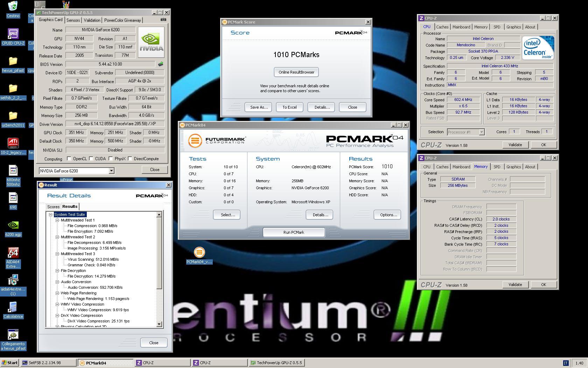This screenshot has height=368, width=588.
Task: Click Save As... in PCMark Score
Action: (x=259, y=107)
